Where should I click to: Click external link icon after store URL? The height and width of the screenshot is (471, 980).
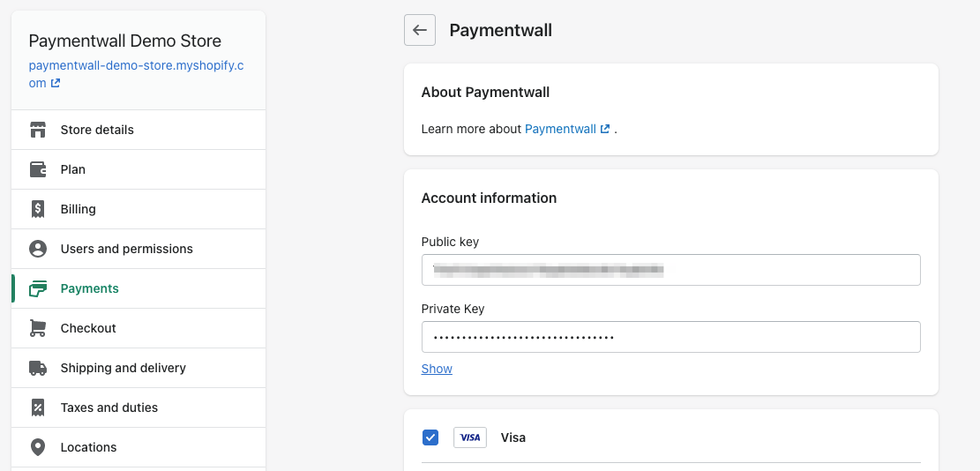(x=56, y=83)
